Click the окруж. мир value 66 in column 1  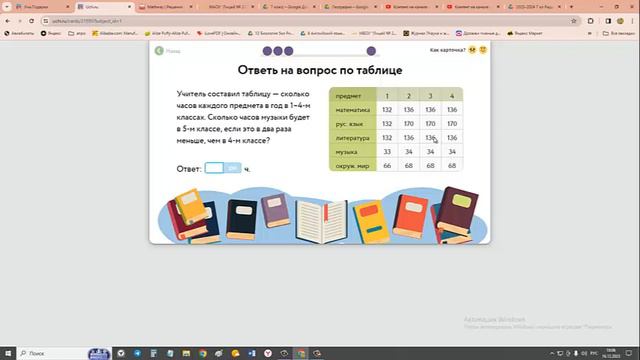coord(387,166)
